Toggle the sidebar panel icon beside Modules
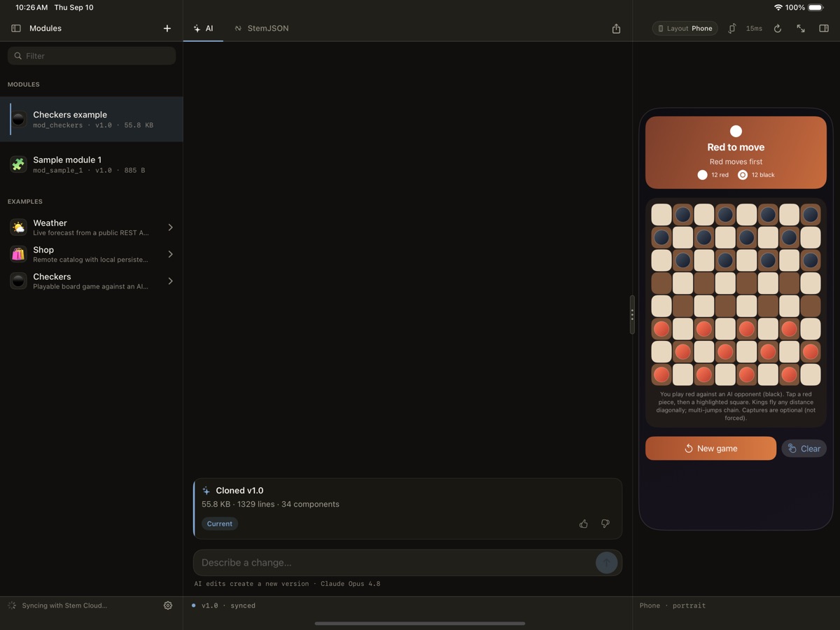This screenshot has width=840, height=630. 16,29
